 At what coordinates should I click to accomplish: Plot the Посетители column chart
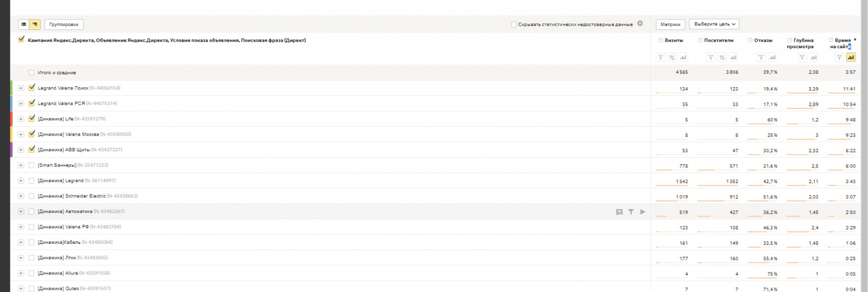[733, 57]
